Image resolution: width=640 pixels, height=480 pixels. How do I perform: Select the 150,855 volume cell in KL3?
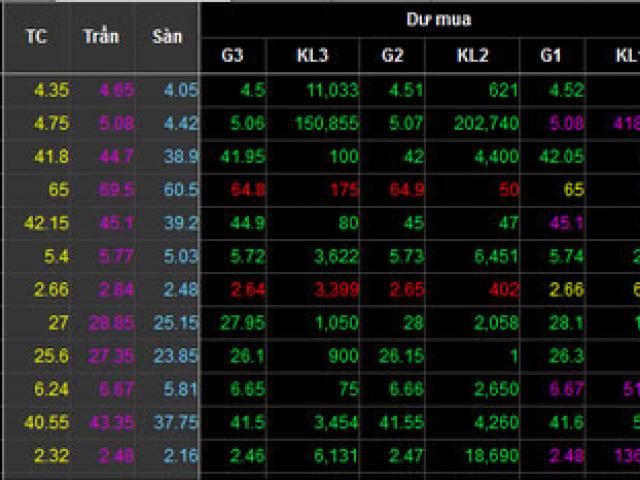pyautogui.click(x=326, y=124)
